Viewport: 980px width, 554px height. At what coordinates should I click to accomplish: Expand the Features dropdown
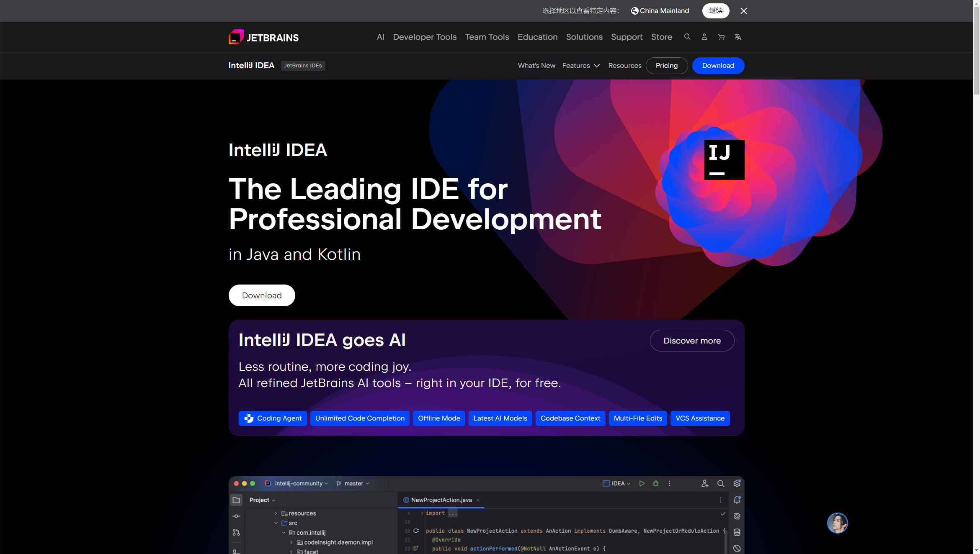click(x=580, y=66)
